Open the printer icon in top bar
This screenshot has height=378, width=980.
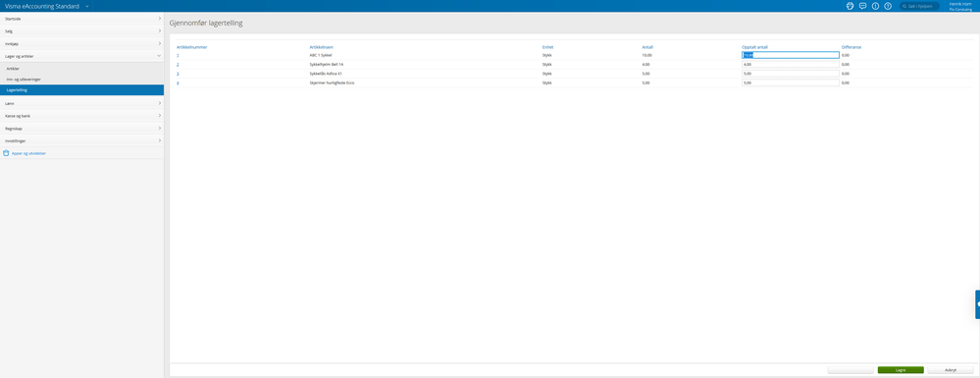(850, 6)
